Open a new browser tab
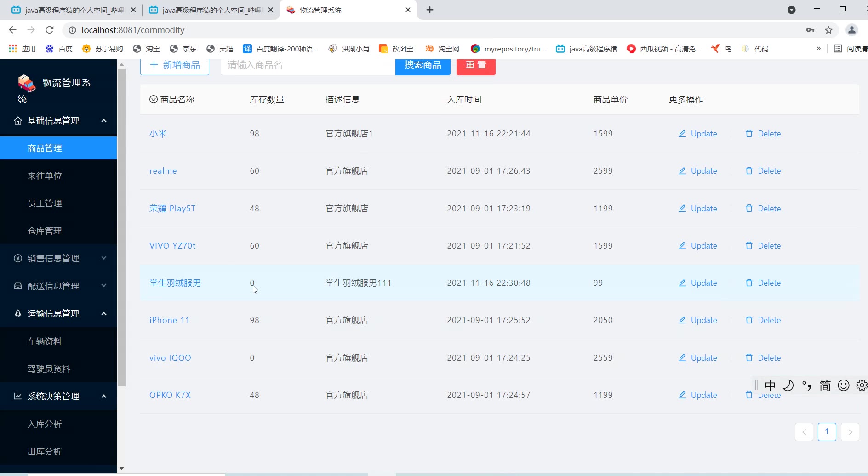The width and height of the screenshot is (868, 476). coord(430,10)
